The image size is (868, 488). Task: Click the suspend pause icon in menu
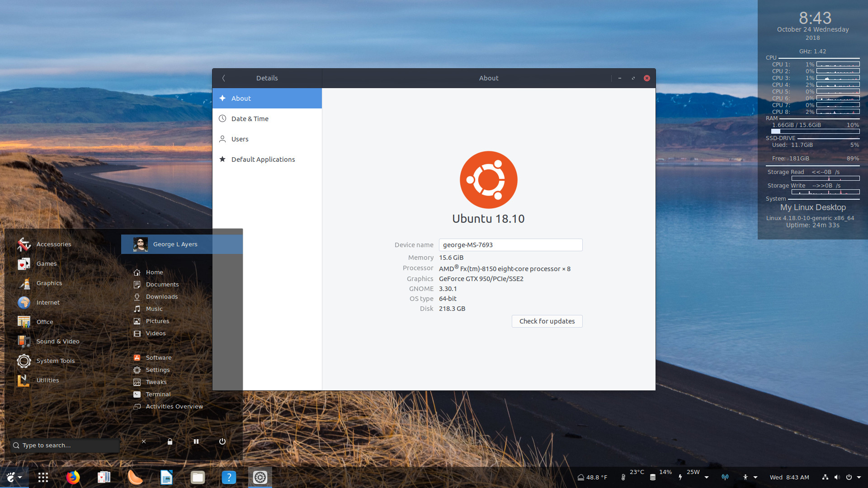196,441
